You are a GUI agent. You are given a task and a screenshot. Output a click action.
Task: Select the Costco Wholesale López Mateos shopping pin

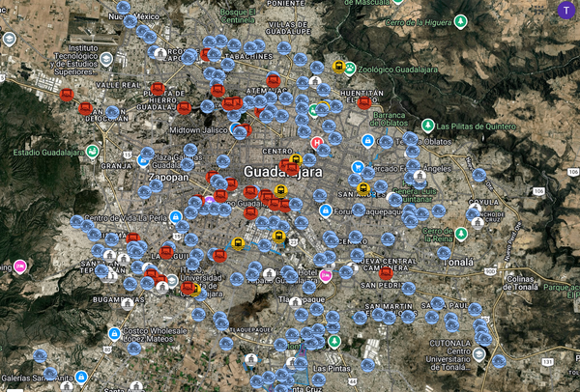click(x=114, y=334)
